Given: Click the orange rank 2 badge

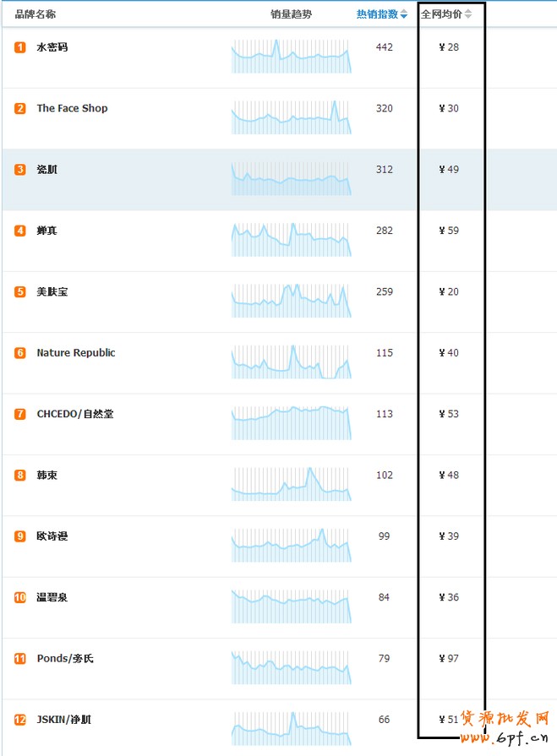Looking at the screenshot, I should click(x=19, y=108).
